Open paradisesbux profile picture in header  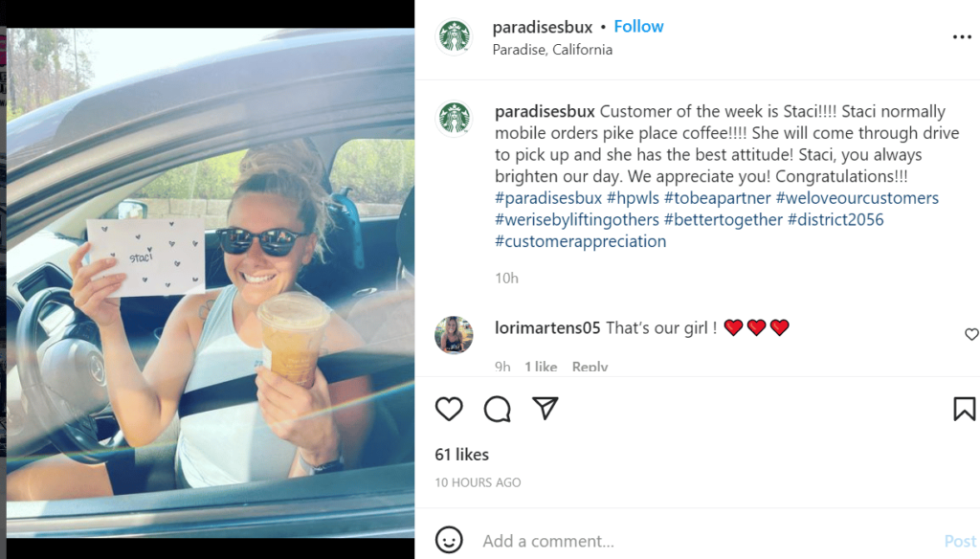tap(455, 36)
